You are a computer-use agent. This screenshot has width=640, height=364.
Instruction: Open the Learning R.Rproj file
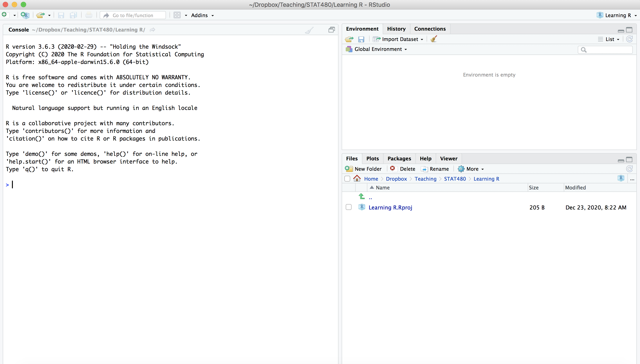390,207
